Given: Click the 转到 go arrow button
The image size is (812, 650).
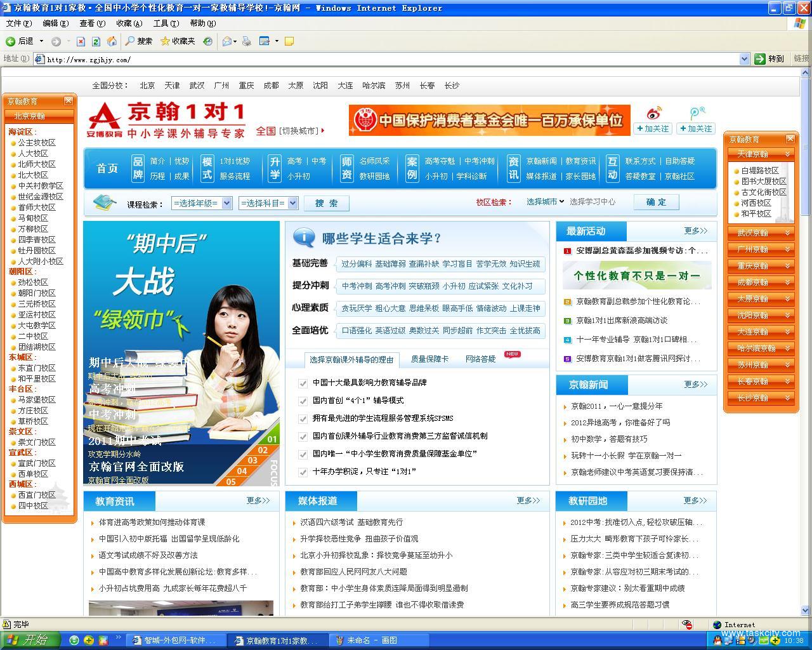Looking at the screenshot, I should 769,58.
